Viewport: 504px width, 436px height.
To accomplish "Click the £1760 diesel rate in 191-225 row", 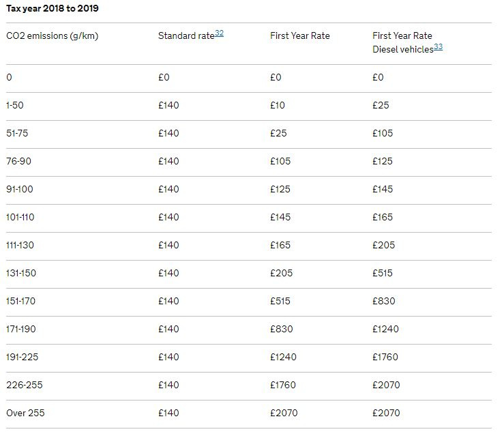I will point(385,357).
